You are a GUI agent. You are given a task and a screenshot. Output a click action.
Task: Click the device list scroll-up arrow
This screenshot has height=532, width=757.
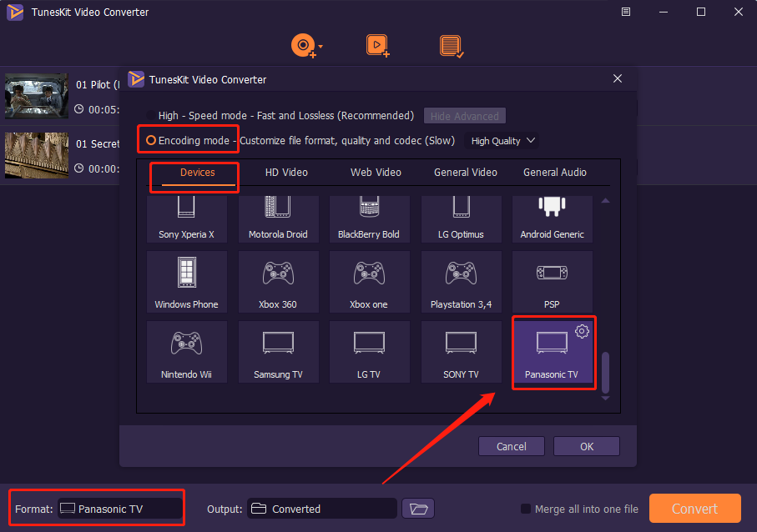click(605, 201)
